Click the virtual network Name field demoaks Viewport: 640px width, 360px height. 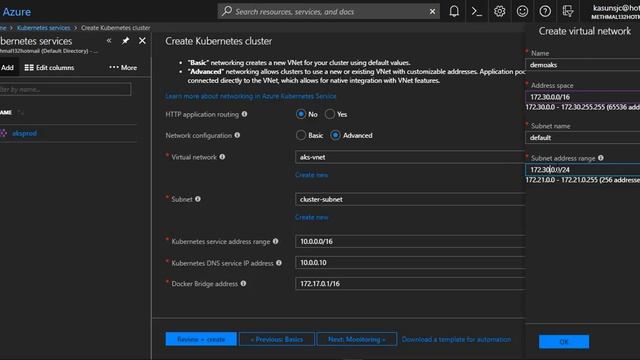click(582, 65)
